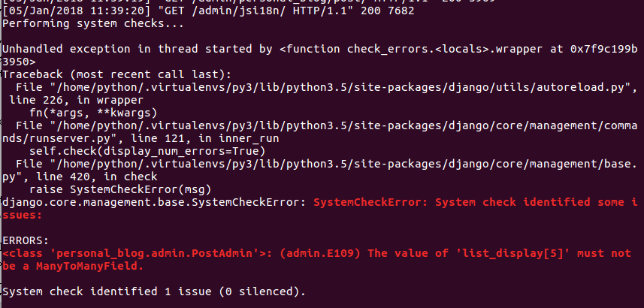The image size is (644, 308).
Task: Click the "Unhandled exception in thread" text
Action: tap(98, 48)
